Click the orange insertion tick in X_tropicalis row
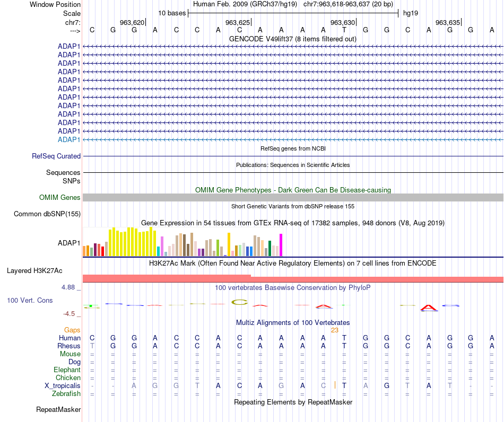Image resolution: width=504 pixels, height=422 pixels. click(x=335, y=385)
